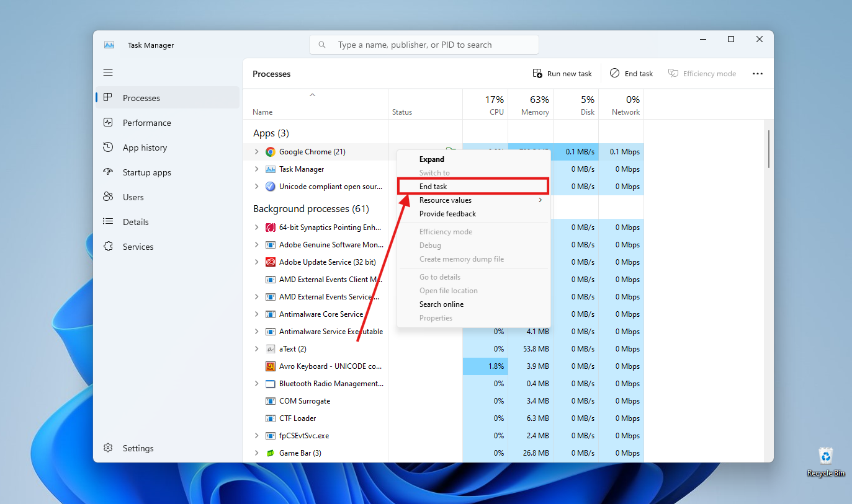Screen dimensions: 852x504
Task: Click the Settings gear icon
Action: [108, 448]
